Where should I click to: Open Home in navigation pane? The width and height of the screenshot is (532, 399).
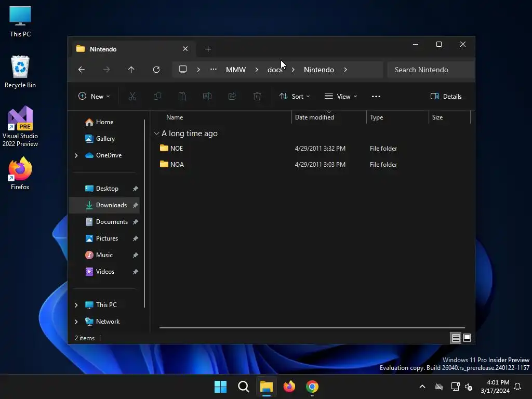pos(104,122)
